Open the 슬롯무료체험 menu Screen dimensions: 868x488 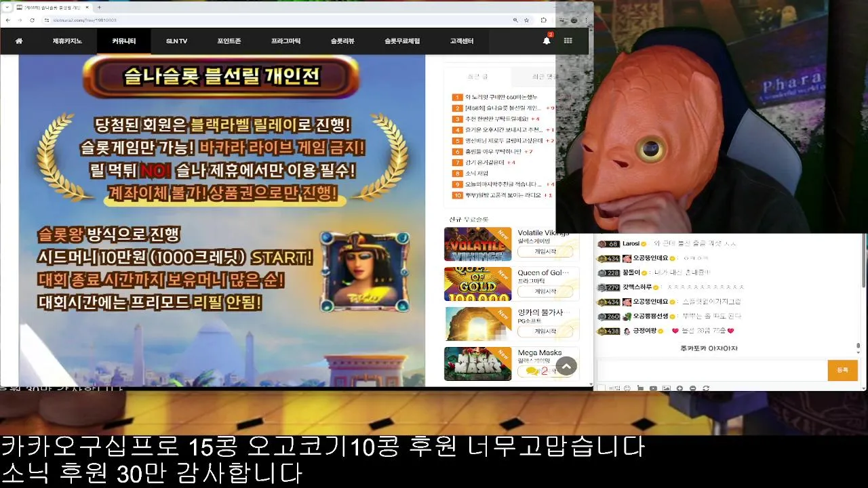click(x=402, y=41)
